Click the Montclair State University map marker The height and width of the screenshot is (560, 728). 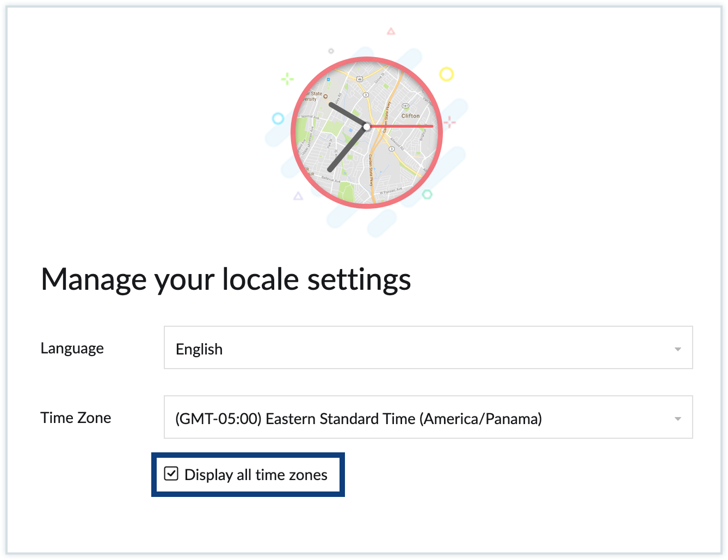[325, 96]
